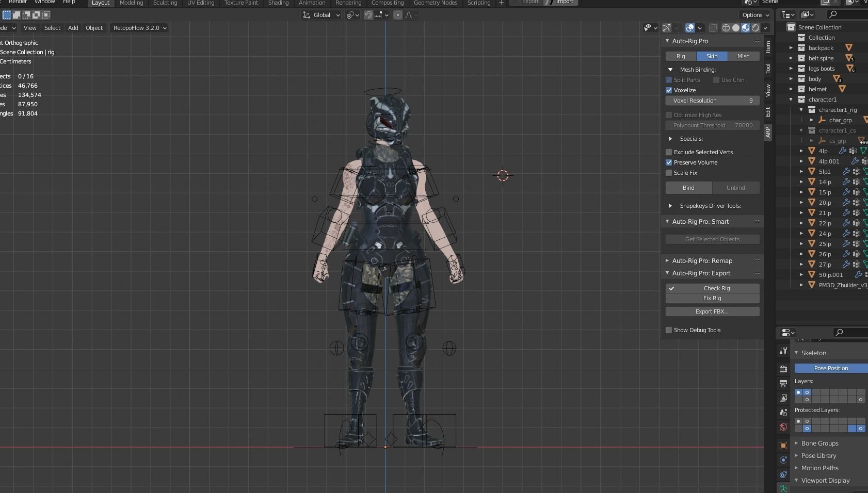This screenshot has width=868, height=493.
Task: Open the Global transform orientation dropdown
Action: pos(321,15)
